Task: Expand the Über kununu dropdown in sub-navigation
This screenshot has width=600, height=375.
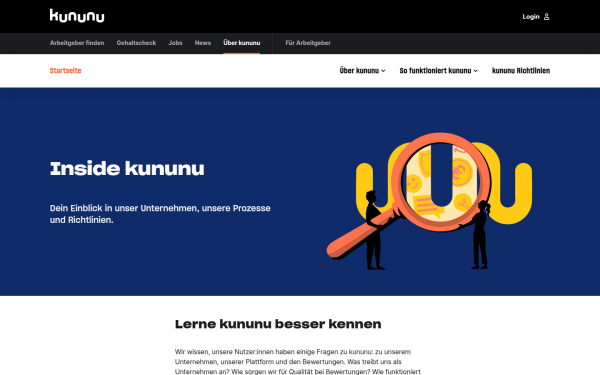Action: (362, 70)
